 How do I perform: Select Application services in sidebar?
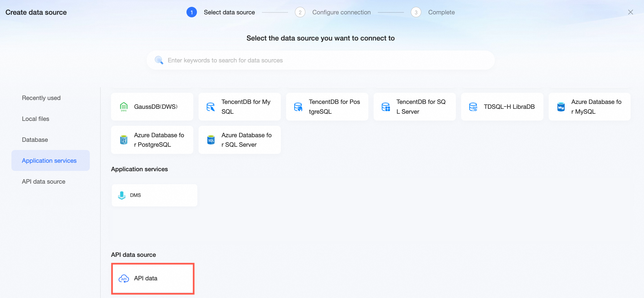pyautogui.click(x=51, y=160)
